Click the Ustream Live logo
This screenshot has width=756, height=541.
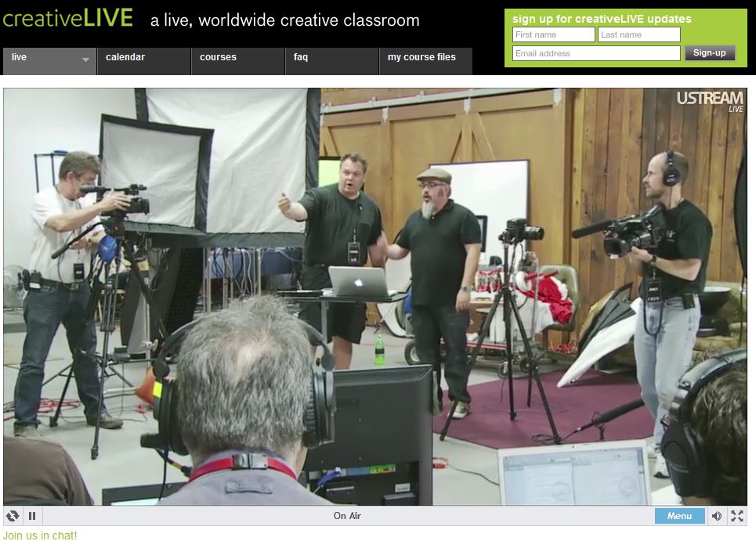coord(710,101)
